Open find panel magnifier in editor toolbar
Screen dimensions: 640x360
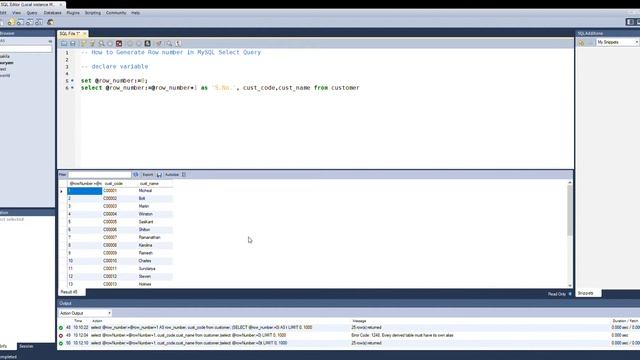pyautogui.click(x=169, y=43)
